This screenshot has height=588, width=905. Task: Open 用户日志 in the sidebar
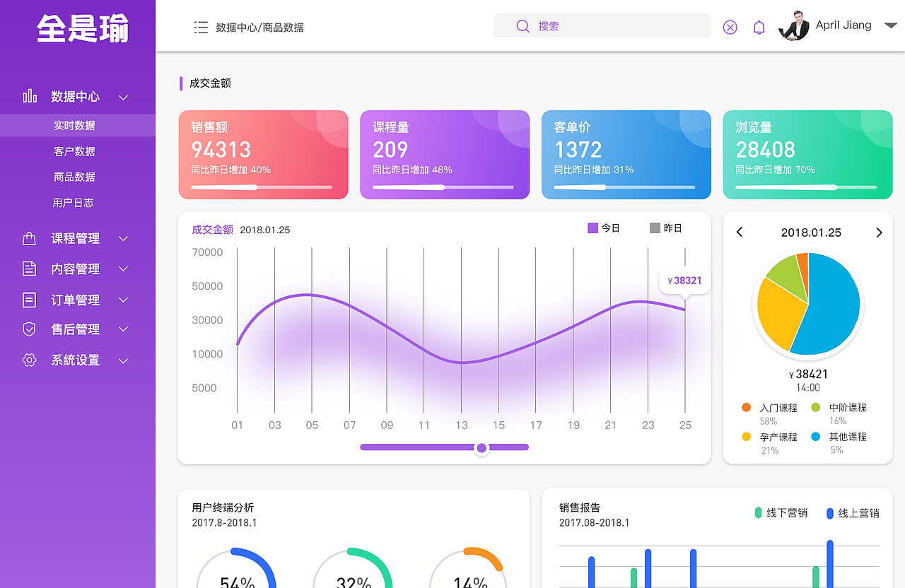point(73,202)
